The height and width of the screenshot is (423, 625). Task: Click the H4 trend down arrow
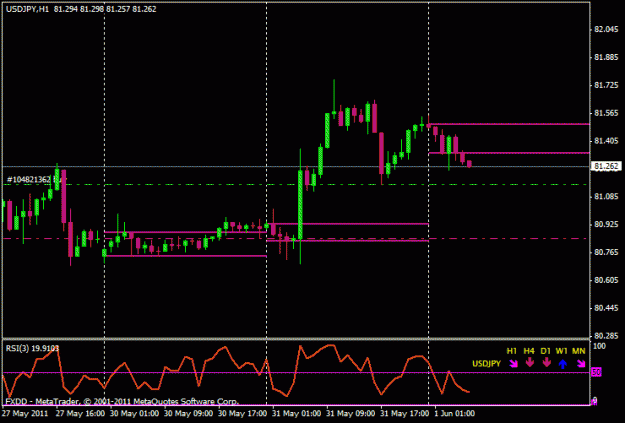point(529,363)
